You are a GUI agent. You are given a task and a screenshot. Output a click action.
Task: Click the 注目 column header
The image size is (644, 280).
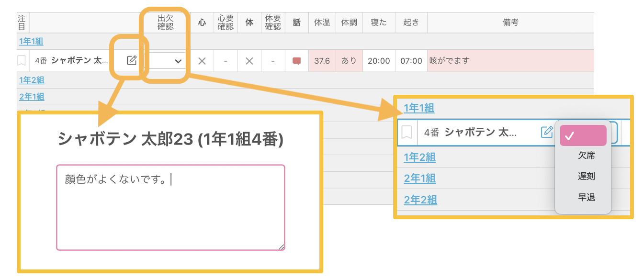[x=22, y=22]
